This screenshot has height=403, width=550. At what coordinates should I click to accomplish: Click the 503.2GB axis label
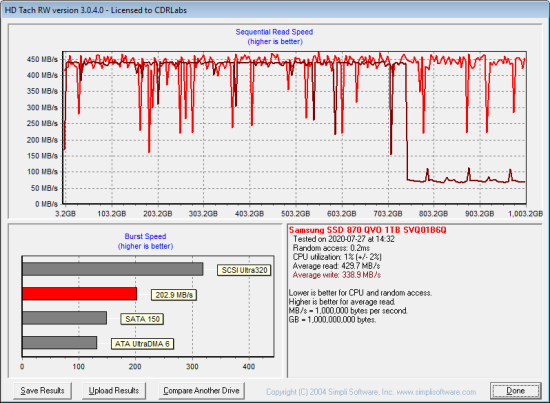pos(296,214)
